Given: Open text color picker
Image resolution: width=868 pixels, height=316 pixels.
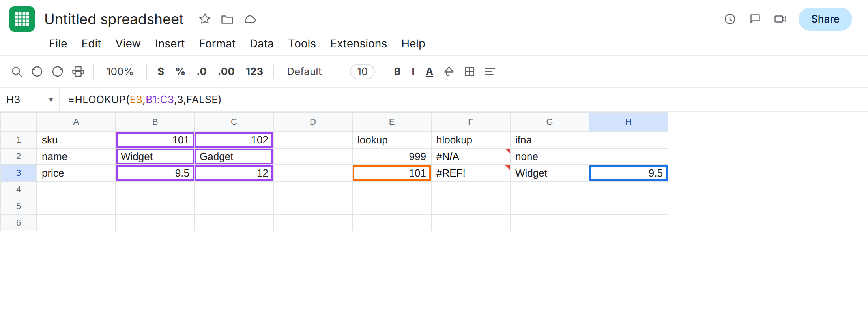Looking at the screenshot, I should [429, 71].
